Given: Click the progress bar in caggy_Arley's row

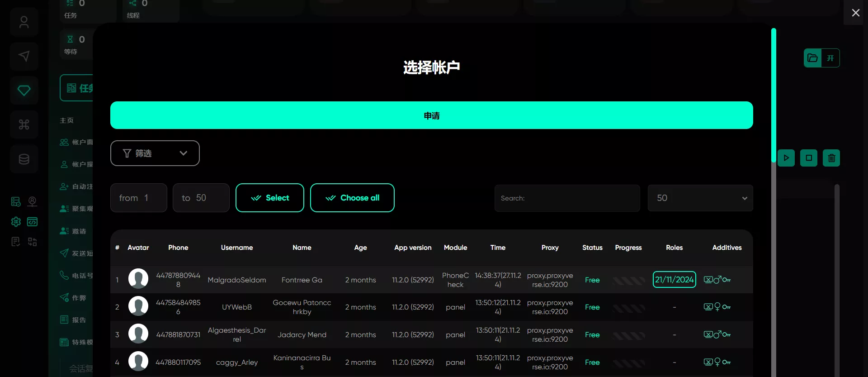Looking at the screenshot, I should (x=628, y=363).
